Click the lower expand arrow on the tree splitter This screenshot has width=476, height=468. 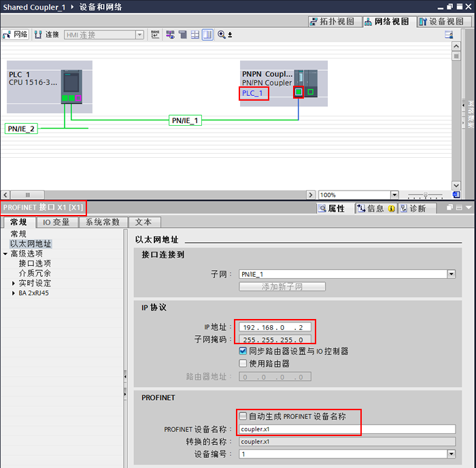(125, 395)
